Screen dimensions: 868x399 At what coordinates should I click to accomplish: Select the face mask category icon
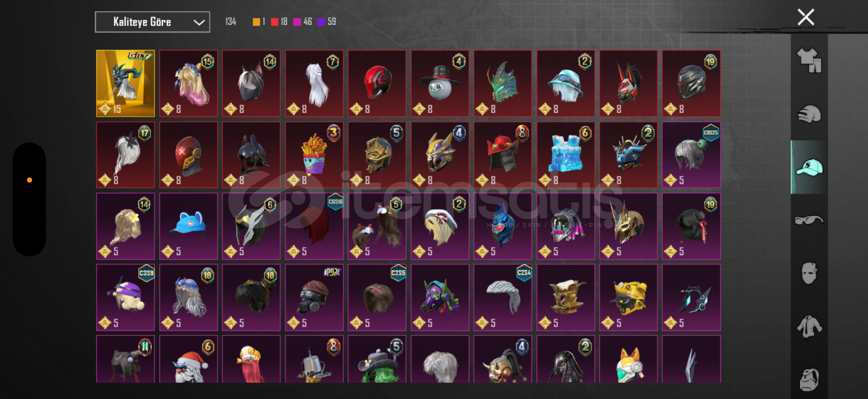coord(809,273)
